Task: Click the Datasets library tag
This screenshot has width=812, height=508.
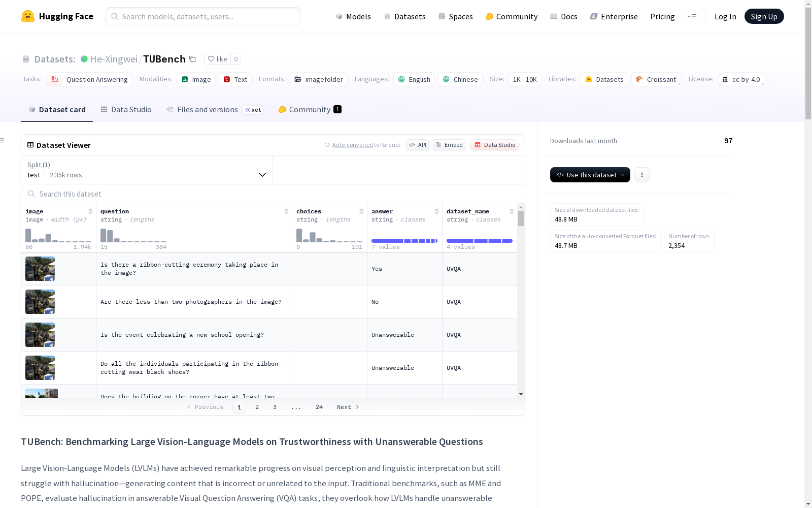Action: pos(604,79)
